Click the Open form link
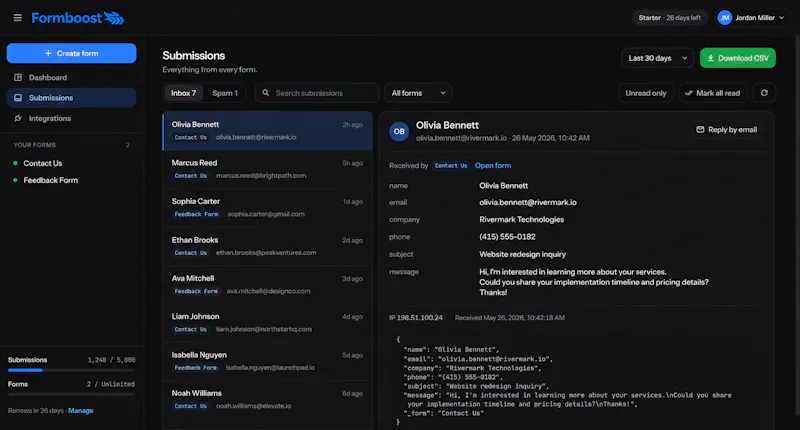This screenshot has height=430, width=800. [x=493, y=165]
